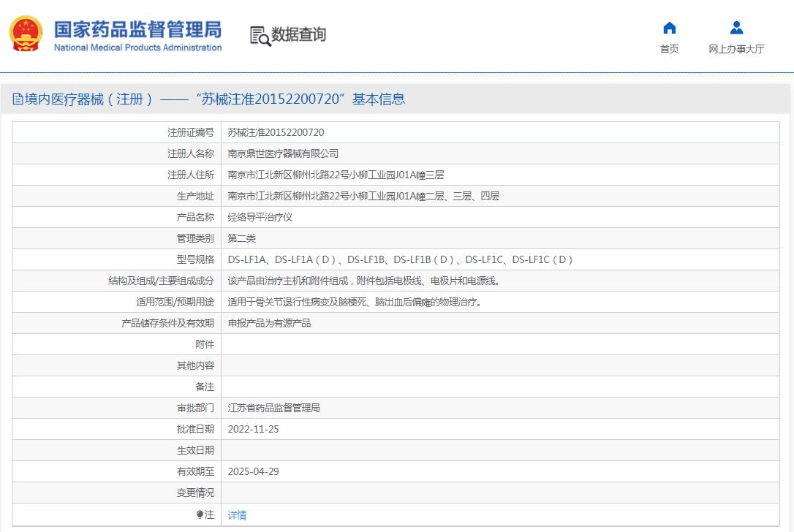Viewport: 794px width, 532px height.
Task: Click National Medical Products Administration text
Action: pyautogui.click(x=137, y=47)
